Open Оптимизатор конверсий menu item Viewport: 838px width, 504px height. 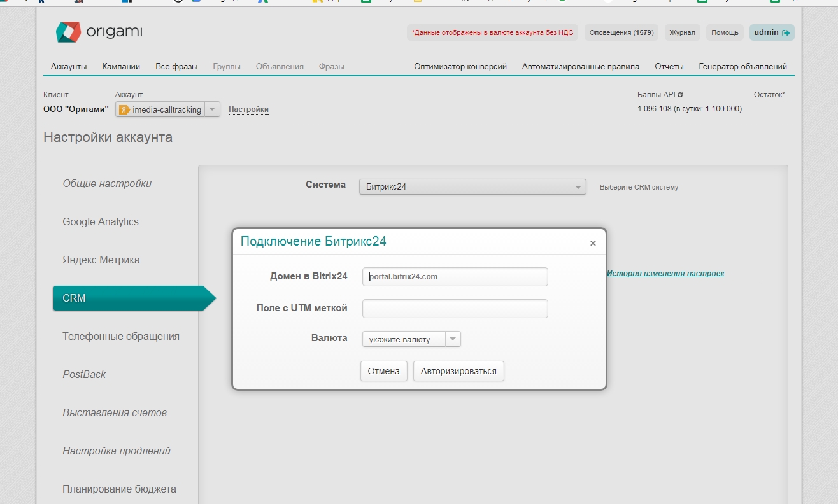460,66
